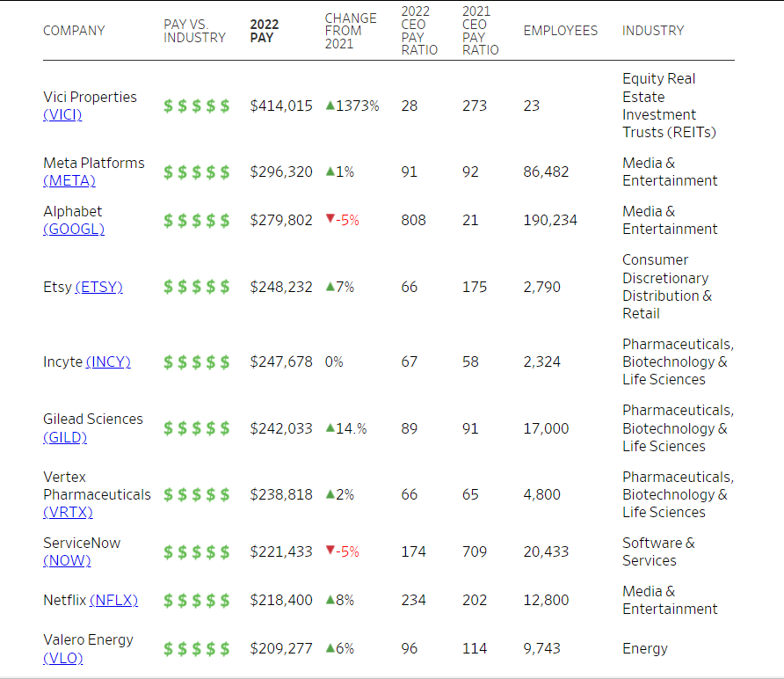The image size is (784, 679).
Task: Click the $279,802 pay value
Action: coord(281,220)
